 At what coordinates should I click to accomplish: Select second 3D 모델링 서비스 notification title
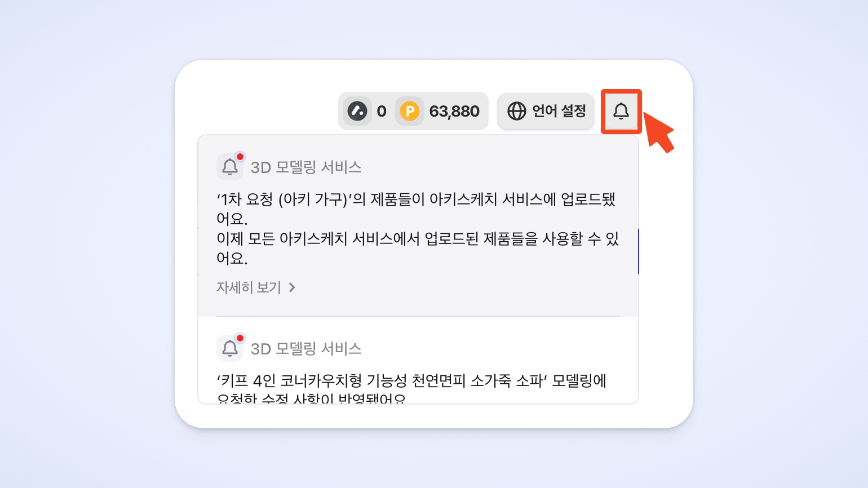(306, 349)
